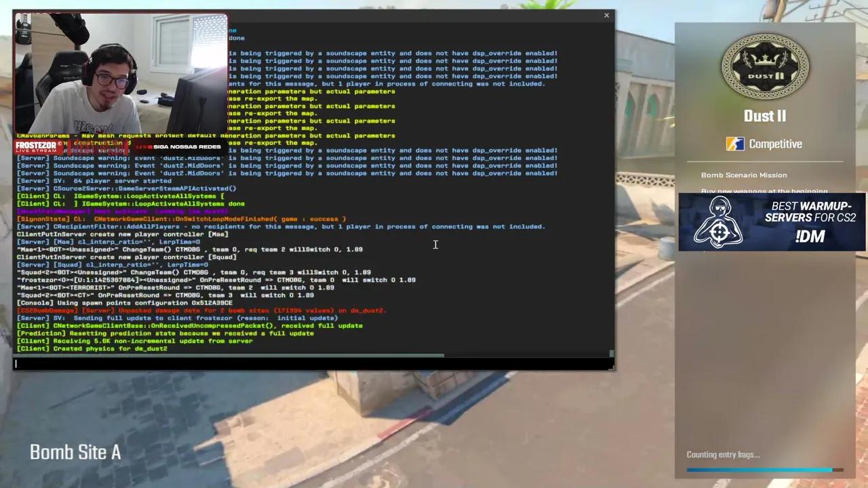Click the 'Bomb Scenario Mission' text
This screenshot has width=868, height=488.
[744, 175]
